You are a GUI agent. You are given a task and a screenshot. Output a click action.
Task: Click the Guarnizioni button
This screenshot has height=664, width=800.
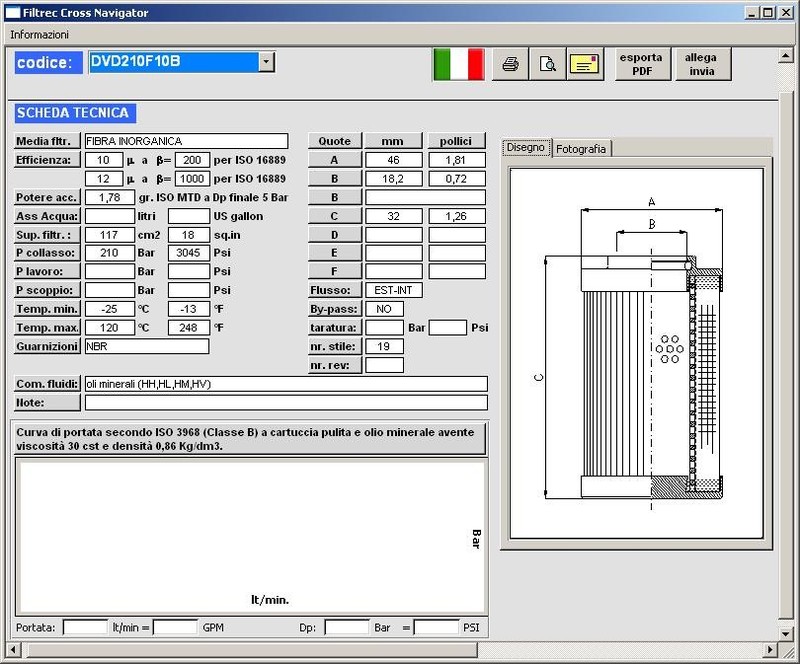pyautogui.click(x=47, y=346)
